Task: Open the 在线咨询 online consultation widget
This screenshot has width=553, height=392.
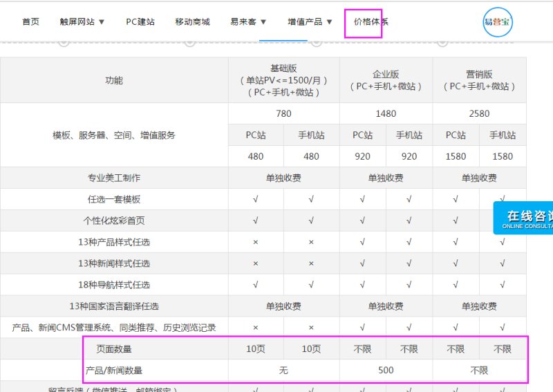Action: tap(527, 218)
